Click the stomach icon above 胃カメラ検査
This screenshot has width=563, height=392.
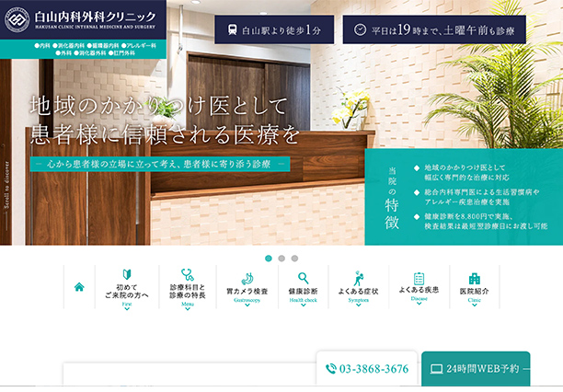click(247, 278)
